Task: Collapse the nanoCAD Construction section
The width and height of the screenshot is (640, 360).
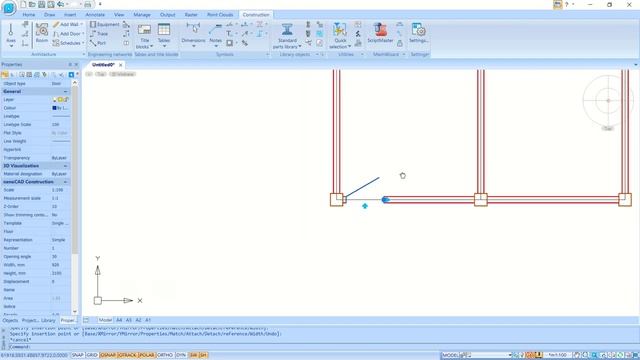Action: click(x=65, y=182)
